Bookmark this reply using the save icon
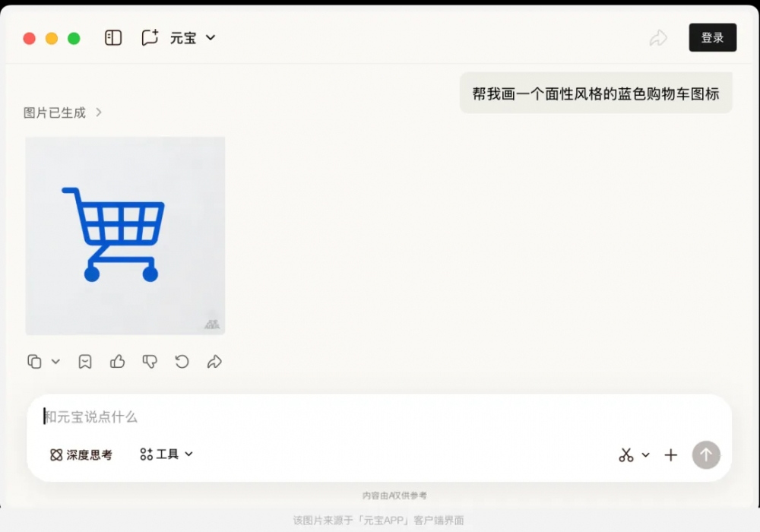Screen dimensions: 760x532 (85, 362)
